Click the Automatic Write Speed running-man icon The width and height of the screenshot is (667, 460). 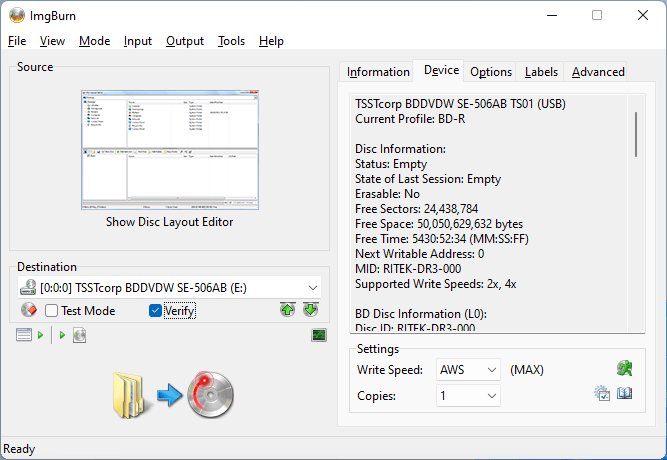[x=624, y=369]
